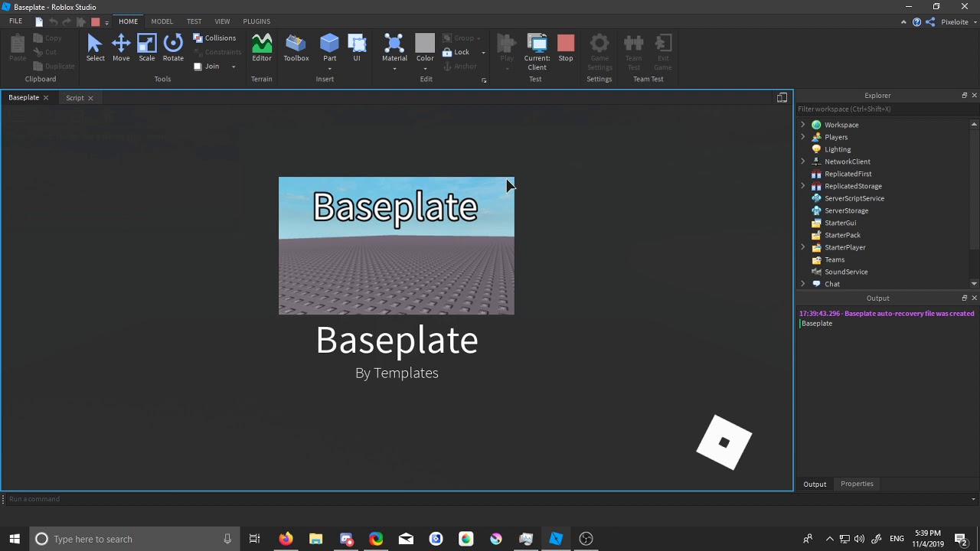Choose the Move tool
Viewport: 980px width, 551px height.
tap(121, 48)
